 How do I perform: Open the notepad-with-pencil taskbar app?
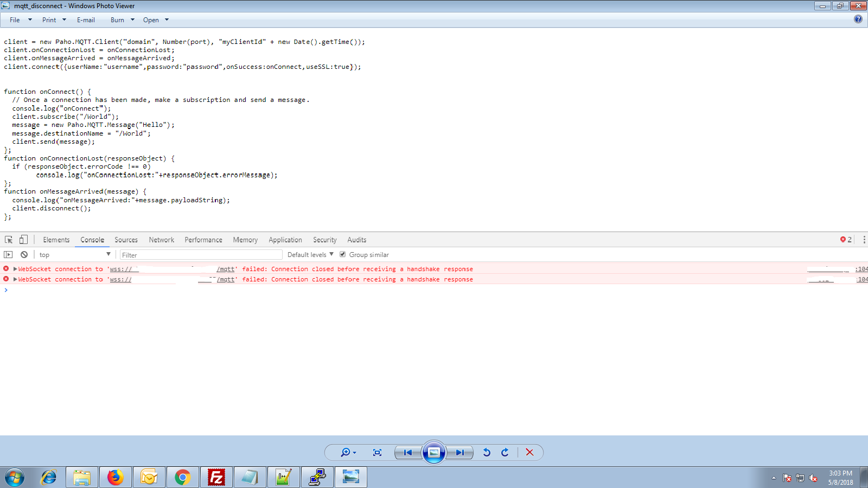284,477
